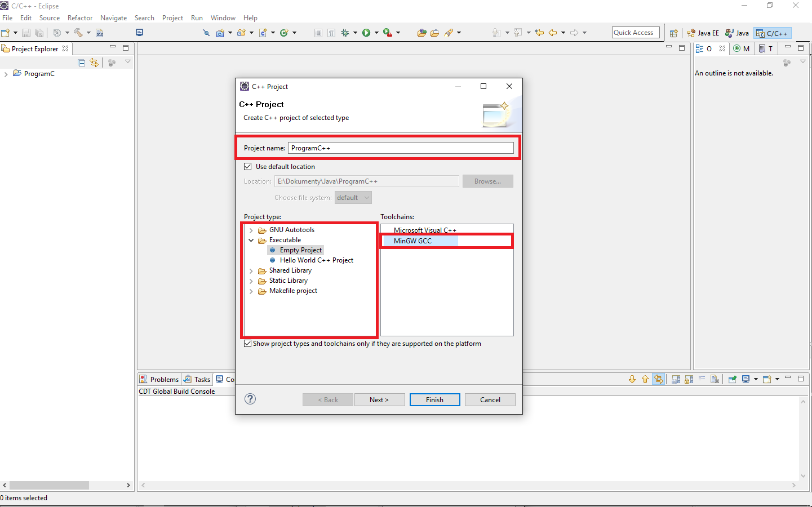This screenshot has height=507, width=812.
Task: Click the Project name input field
Action: [x=401, y=148]
